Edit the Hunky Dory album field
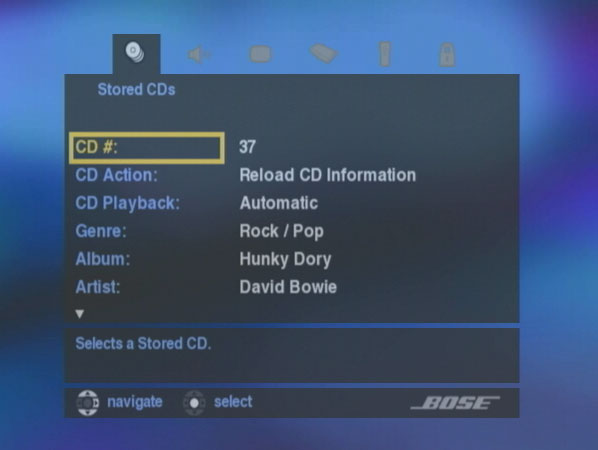 (x=285, y=259)
